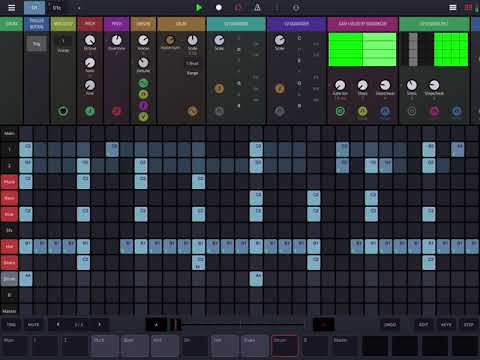Start playback with the green play button

tap(199, 7)
